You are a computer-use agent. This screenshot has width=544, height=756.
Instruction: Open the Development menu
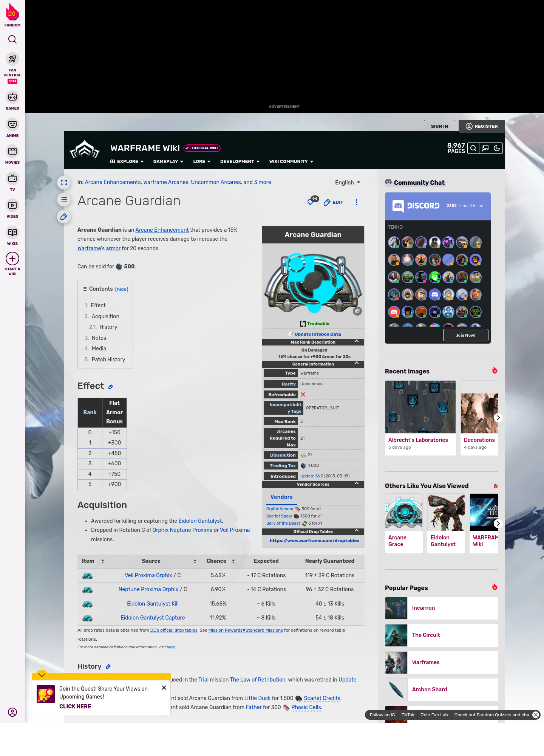pyautogui.click(x=240, y=161)
